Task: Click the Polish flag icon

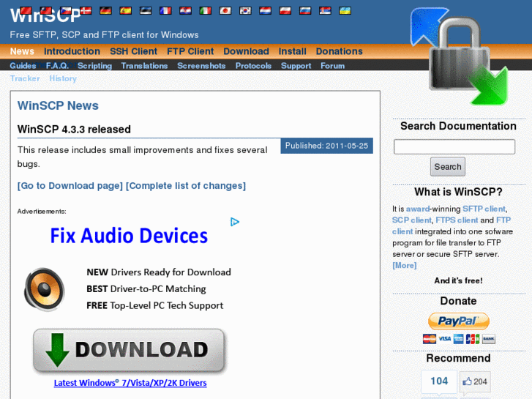Action: (285, 11)
